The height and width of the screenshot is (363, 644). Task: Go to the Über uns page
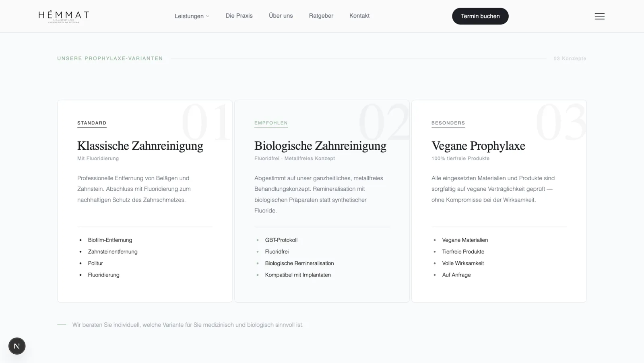(281, 16)
